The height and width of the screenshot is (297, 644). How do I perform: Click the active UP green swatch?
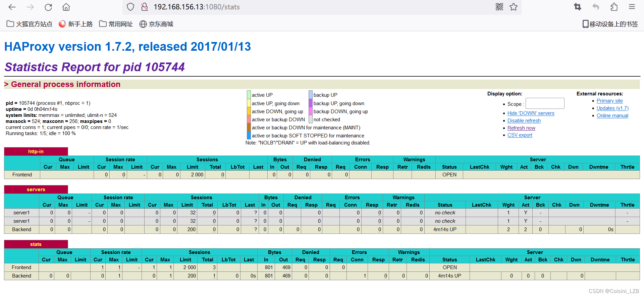(x=249, y=95)
